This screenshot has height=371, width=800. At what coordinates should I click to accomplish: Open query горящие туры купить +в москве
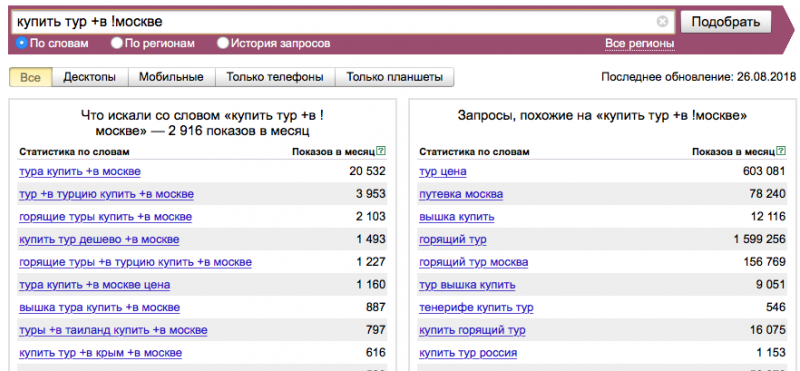click(106, 217)
